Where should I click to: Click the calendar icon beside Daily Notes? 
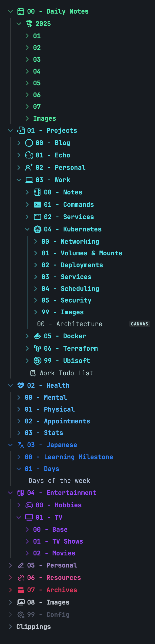pos(21,12)
